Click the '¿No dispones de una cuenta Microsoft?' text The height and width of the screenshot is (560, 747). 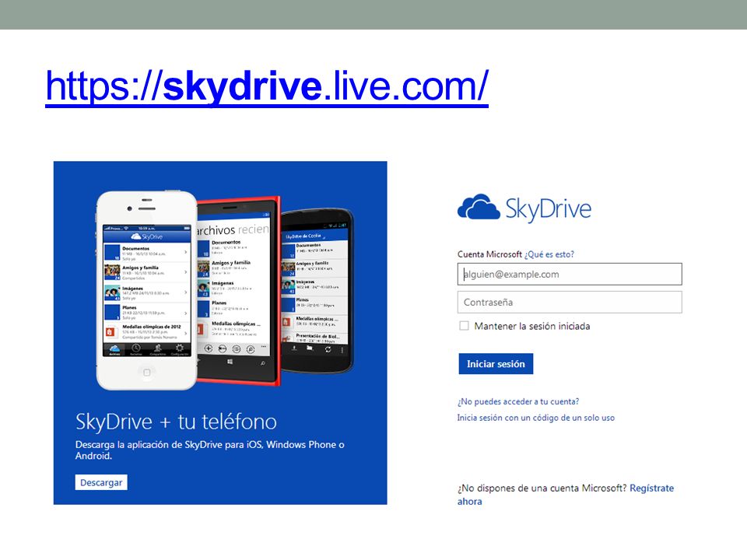pyautogui.click(x=542, y=488)
